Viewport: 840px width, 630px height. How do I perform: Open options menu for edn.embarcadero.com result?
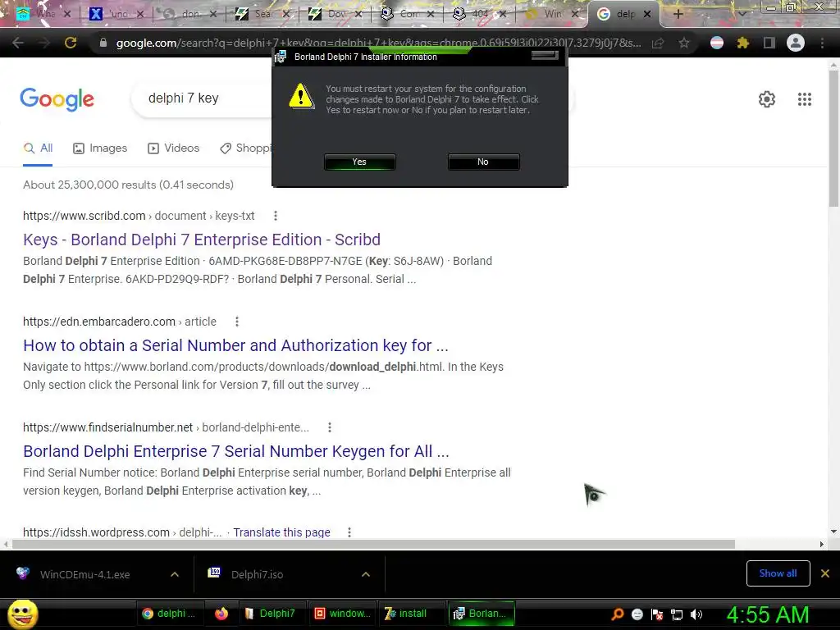[x=237, y=322]
